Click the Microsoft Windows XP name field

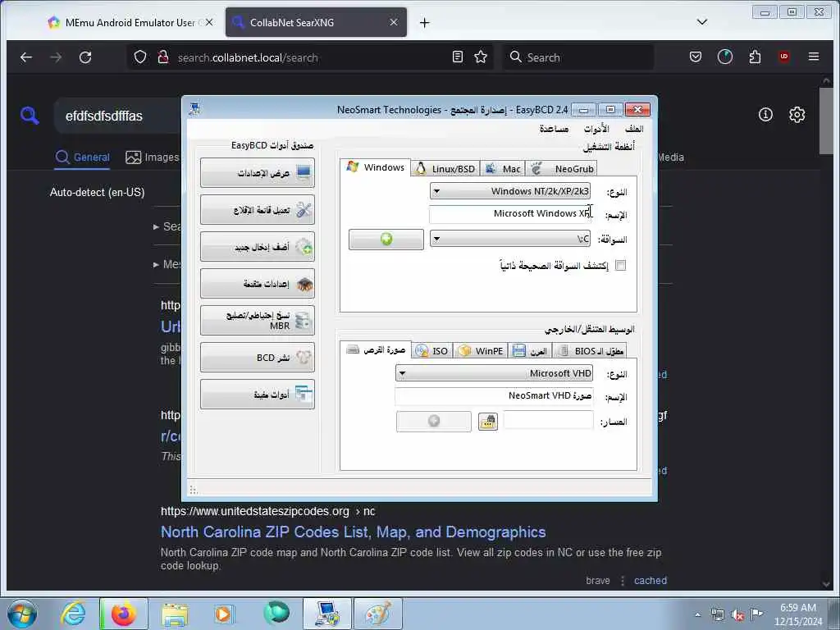click(x=510, y=214)
